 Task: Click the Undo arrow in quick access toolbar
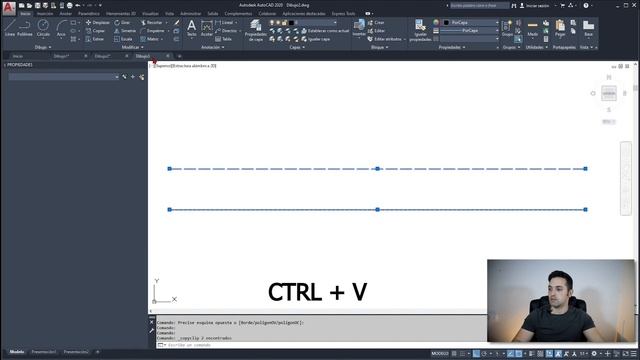tap(78, 5)
